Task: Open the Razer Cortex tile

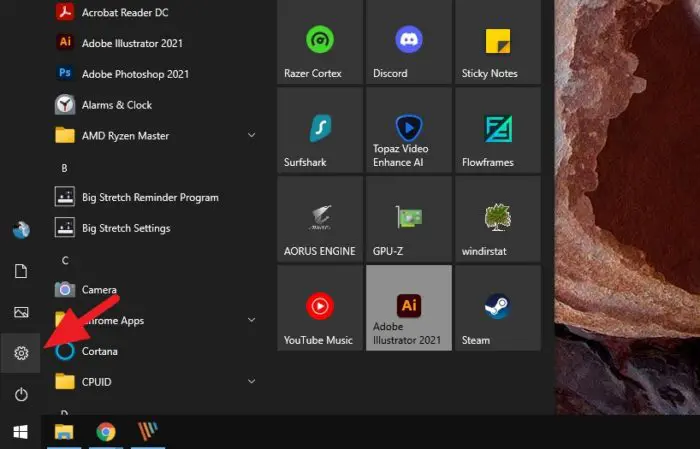Action: [320, 42]
